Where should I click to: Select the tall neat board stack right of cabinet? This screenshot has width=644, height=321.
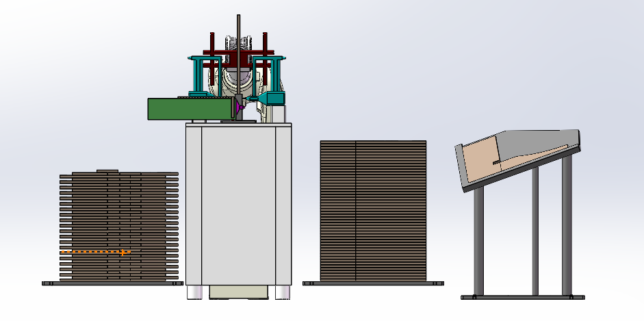373,211
